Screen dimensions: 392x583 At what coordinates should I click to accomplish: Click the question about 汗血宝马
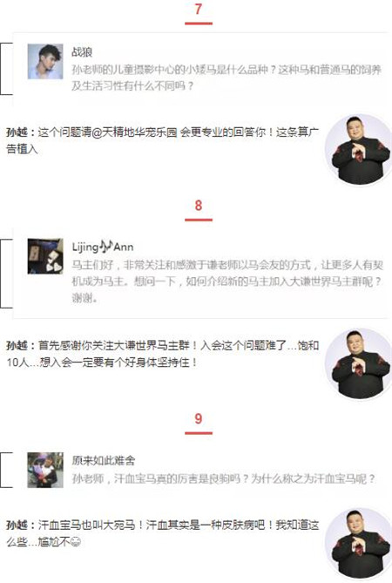(x=224, y=478)
